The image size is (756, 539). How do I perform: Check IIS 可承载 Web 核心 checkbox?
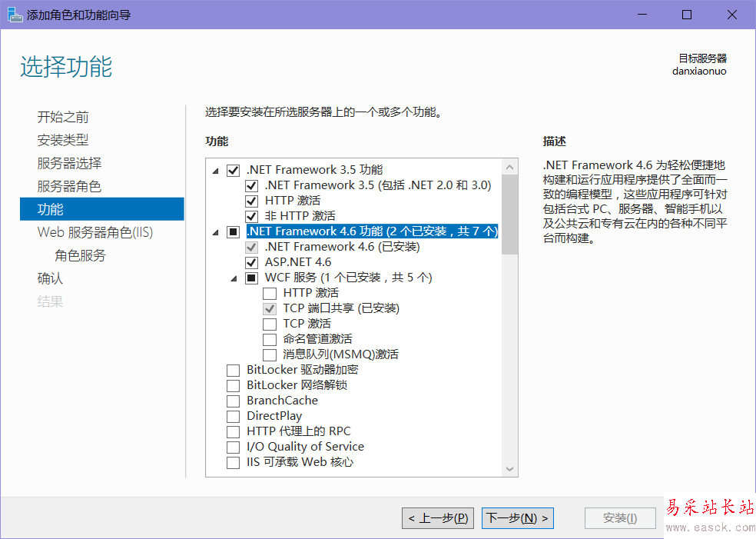(x=234, y=462)
